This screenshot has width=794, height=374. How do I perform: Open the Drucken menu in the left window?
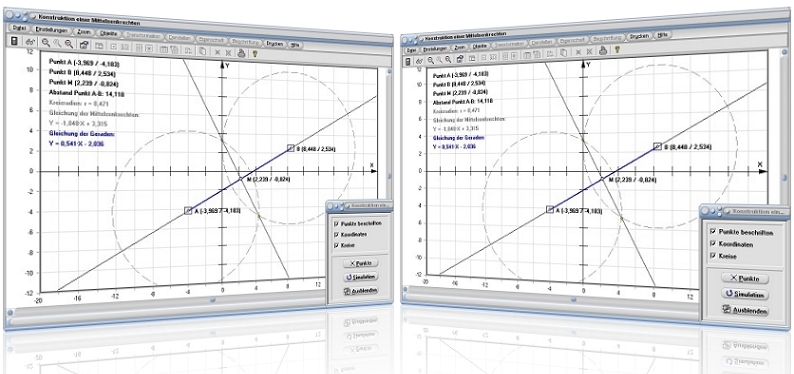pyautogui.click(x=275, y=43)
